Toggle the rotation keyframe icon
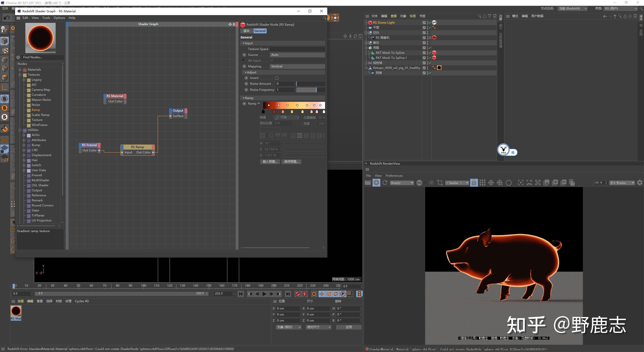 point(336,294)
